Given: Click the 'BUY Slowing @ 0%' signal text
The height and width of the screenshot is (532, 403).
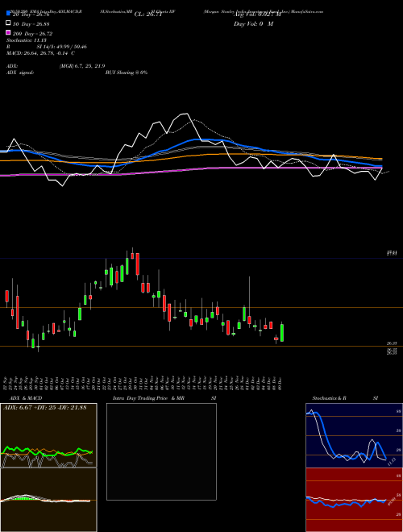Looking at the screenshot, I should (127, 73).
